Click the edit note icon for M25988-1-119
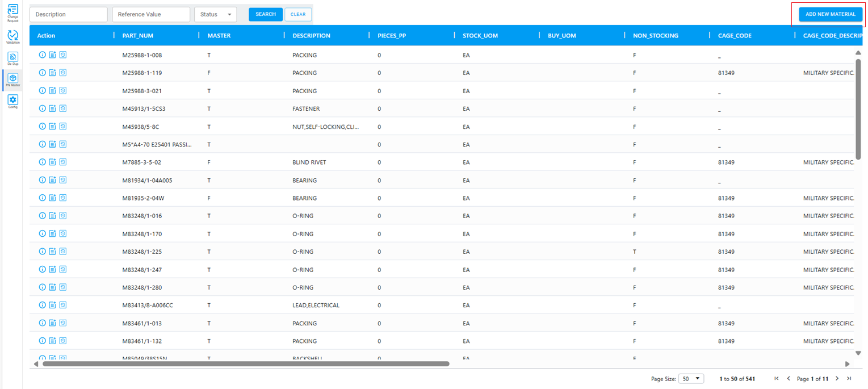Viewport: 868px width, 389px height. point(52,73)
